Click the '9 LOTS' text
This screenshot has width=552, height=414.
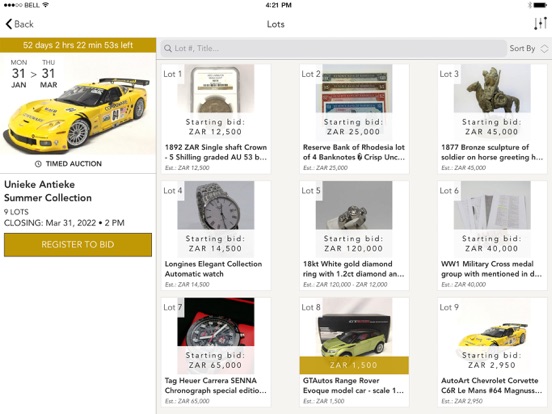(16, 212)
